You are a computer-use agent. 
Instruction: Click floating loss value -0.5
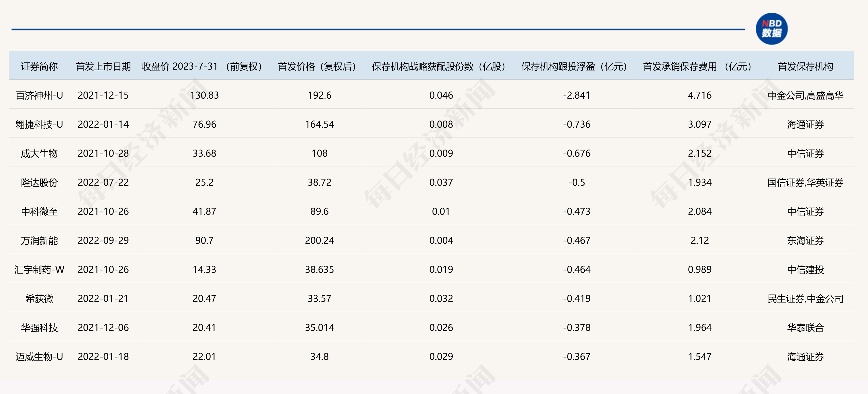(576, 182)
